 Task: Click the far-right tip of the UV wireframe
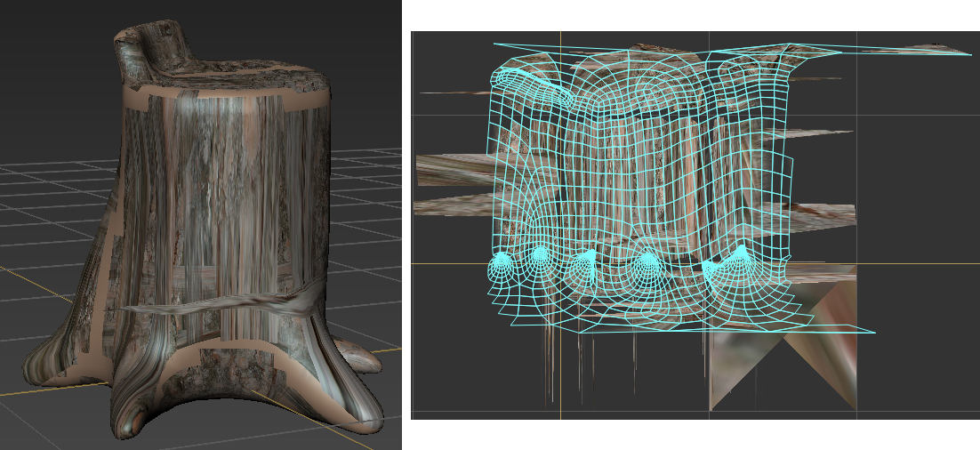[x=968, y=53]
